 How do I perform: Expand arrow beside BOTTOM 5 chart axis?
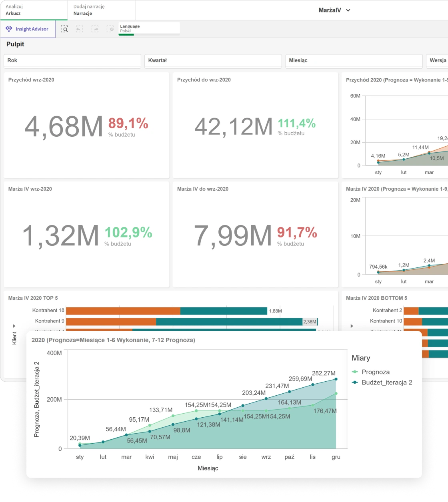[x=352, y=326]
